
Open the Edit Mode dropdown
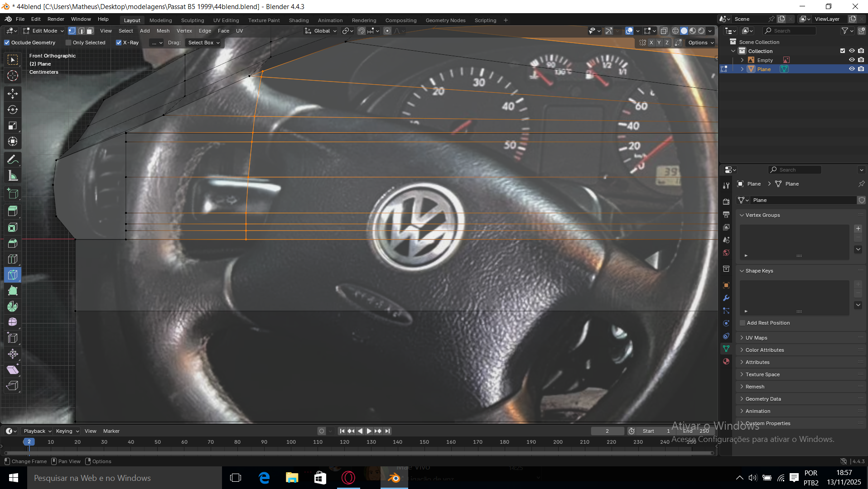[43, 31]
